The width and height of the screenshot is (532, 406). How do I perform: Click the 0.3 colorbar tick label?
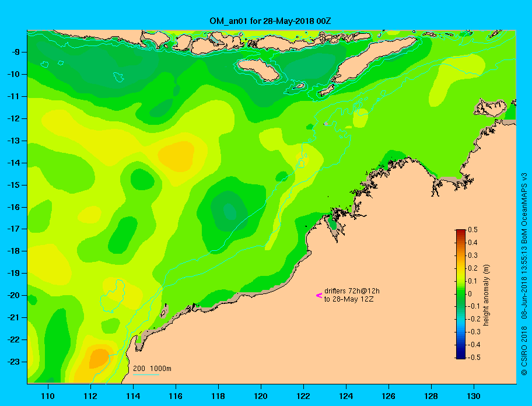(x=473, y=256)
